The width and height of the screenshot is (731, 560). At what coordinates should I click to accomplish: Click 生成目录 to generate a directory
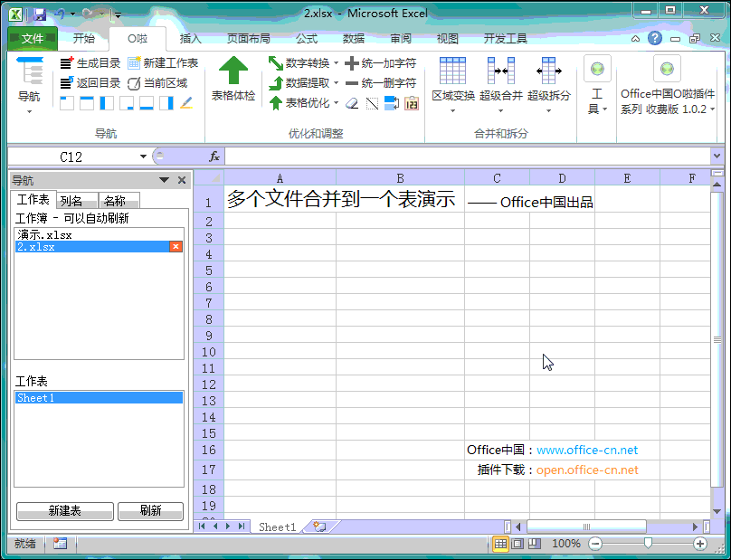coord(90,63)
